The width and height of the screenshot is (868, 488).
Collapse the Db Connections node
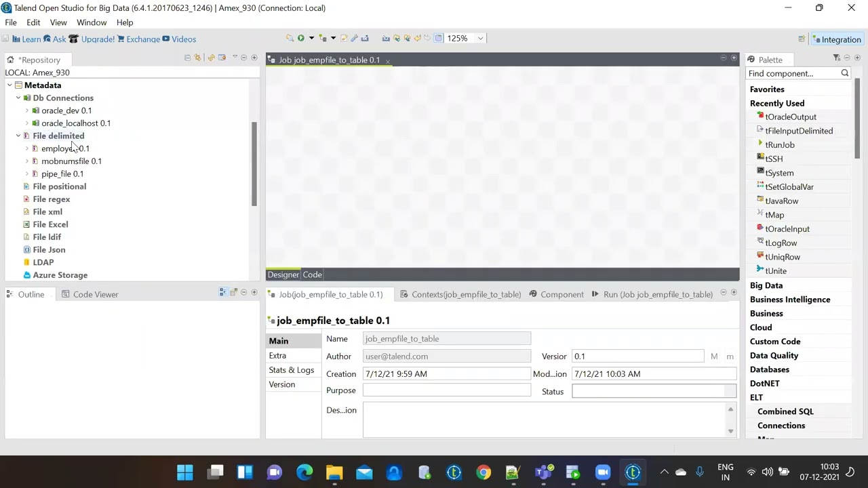[x=18, y=98]
